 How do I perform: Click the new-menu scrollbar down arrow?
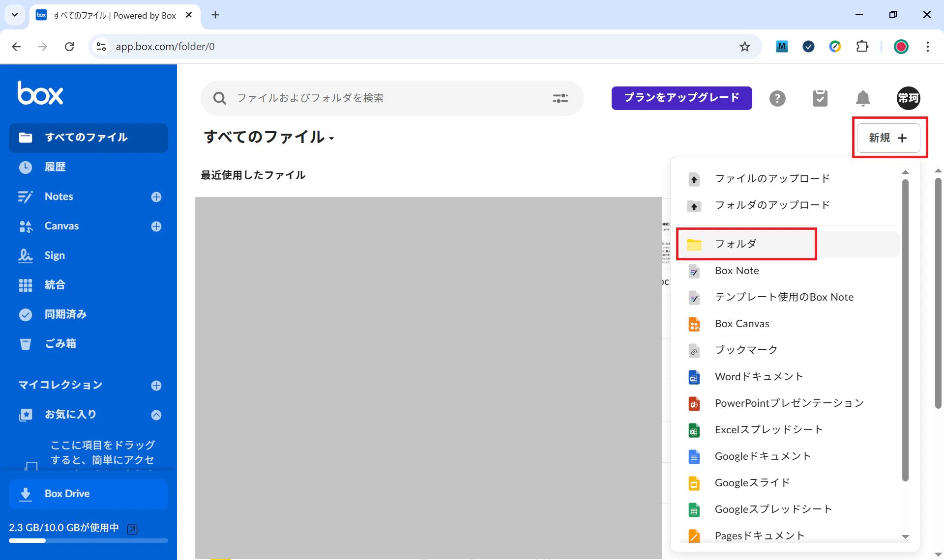[905, 537]
